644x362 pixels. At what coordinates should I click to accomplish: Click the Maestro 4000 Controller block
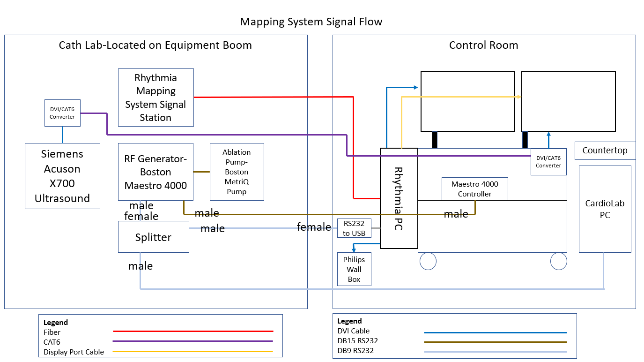pyautogui.click(x=475, y=189)
